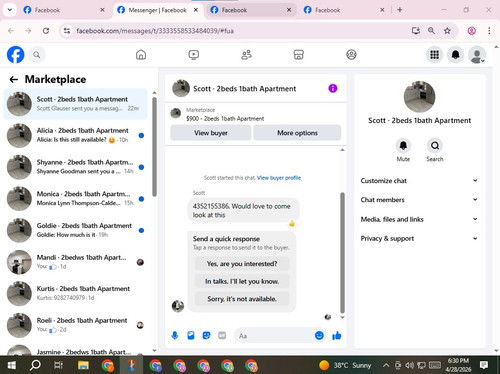
Task: Send a voice clip microphone icon
Action: [175, 335]
